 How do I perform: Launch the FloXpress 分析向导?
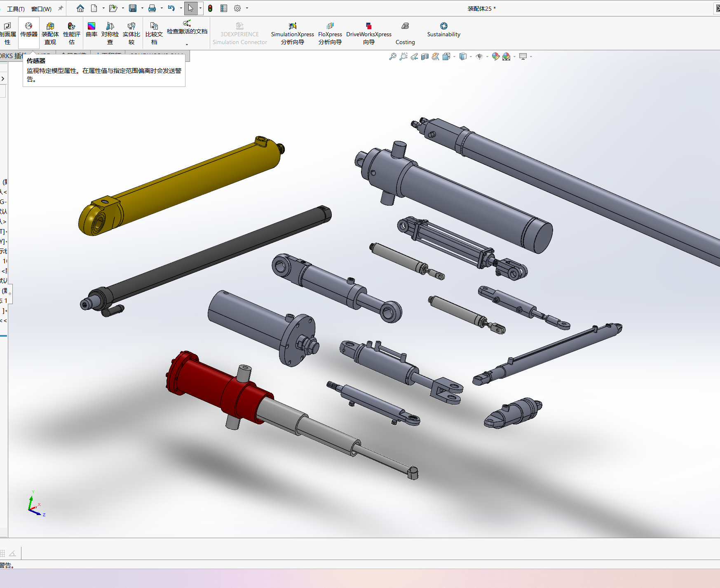pyautogui.click(x=330, y=33)
